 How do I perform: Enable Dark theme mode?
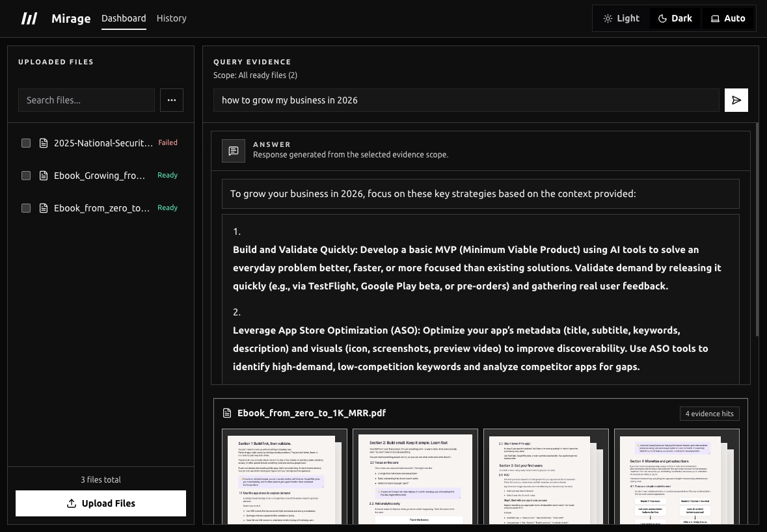pyautogui.click(x=675, y=18)
